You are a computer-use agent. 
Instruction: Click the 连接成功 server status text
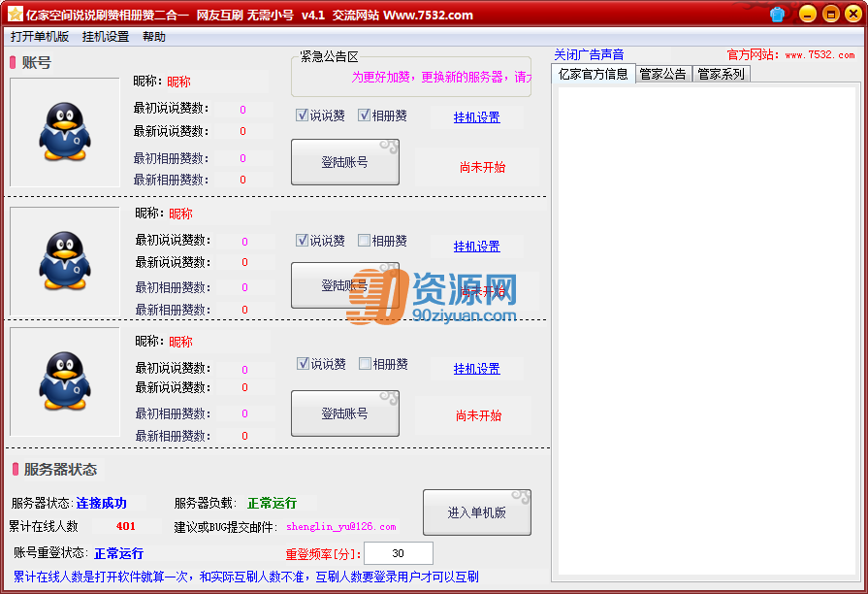101,503
